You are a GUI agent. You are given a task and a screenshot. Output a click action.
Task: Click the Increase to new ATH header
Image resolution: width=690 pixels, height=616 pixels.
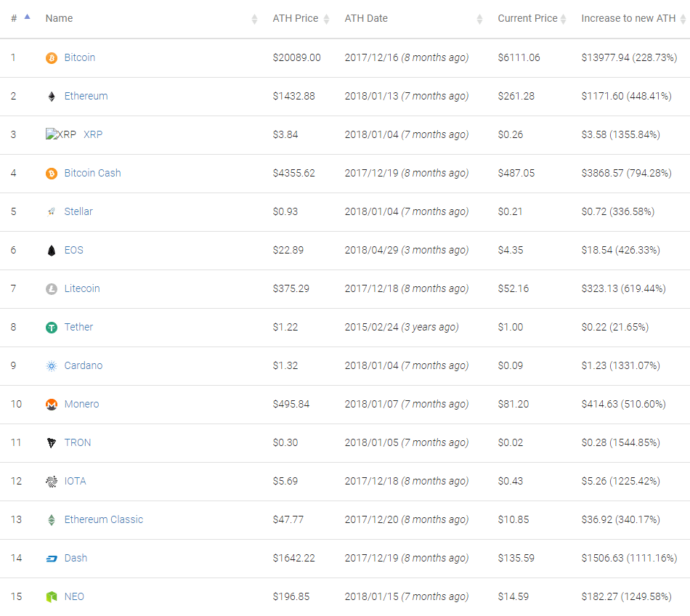coord(628,18)
